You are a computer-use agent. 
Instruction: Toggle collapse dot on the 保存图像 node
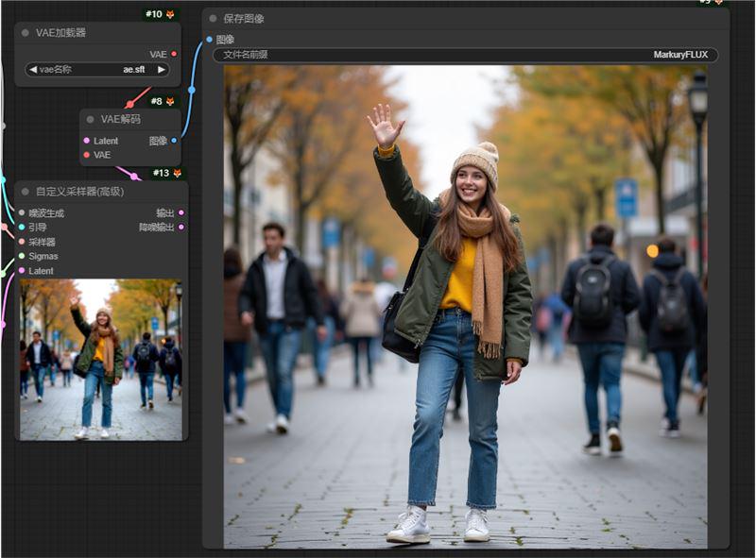pos(213,18)
